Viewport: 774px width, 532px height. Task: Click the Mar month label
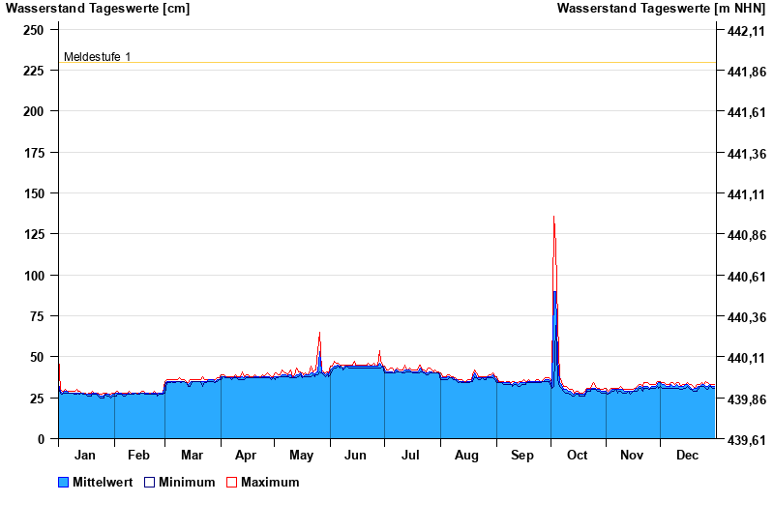pos(192,455)
